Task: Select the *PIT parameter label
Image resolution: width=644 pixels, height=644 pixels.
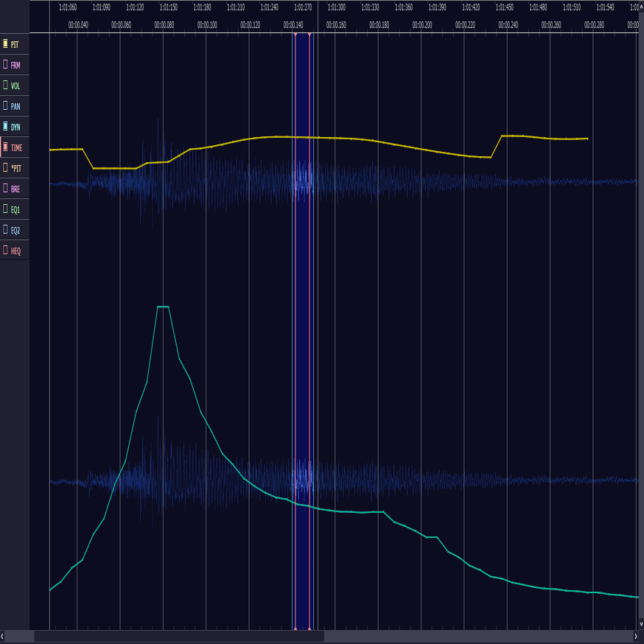Action: click(x=16, y=169)
